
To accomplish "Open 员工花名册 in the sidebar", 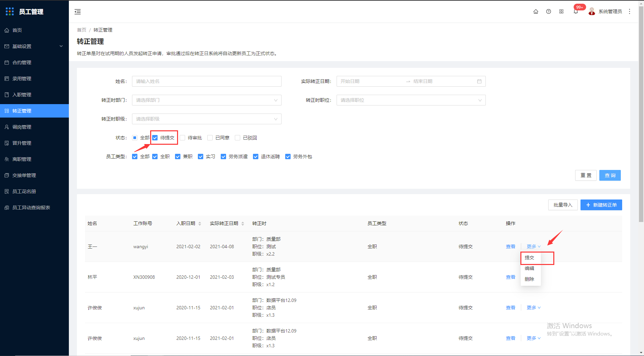I will [x=34, y=191].
